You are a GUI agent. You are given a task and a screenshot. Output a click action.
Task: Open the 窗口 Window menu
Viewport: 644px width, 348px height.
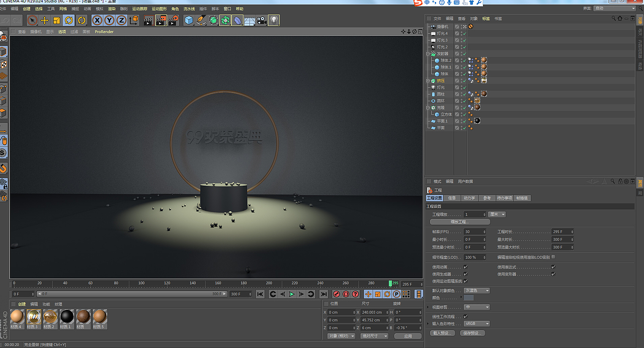pyautogui.click(x=227, y=9)
